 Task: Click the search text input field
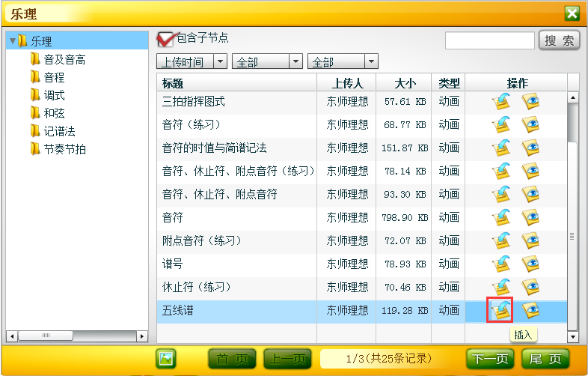coord(489,40)
